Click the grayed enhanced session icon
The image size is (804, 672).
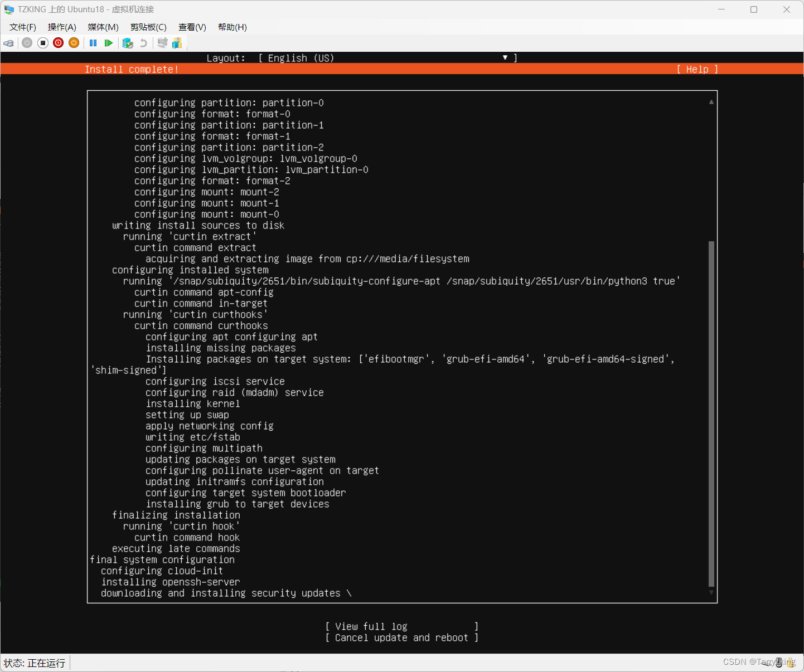pyautogui.click(x=162, y=43)
